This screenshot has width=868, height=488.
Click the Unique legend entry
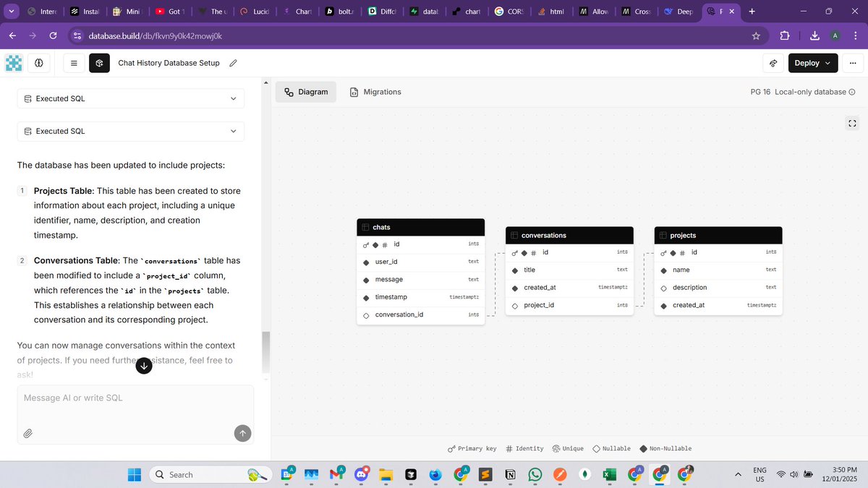pos(568,448)
